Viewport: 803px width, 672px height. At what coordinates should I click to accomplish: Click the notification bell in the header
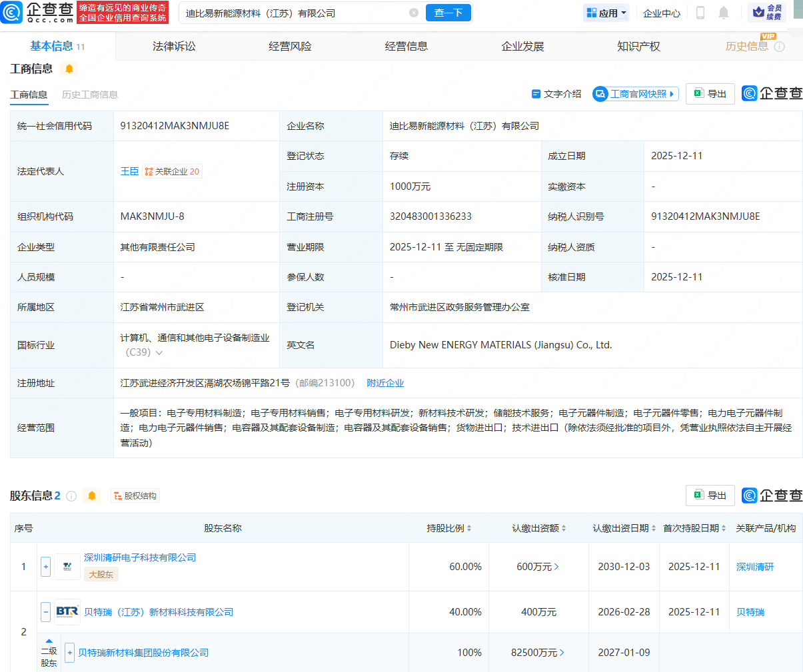tap(724, 13)
